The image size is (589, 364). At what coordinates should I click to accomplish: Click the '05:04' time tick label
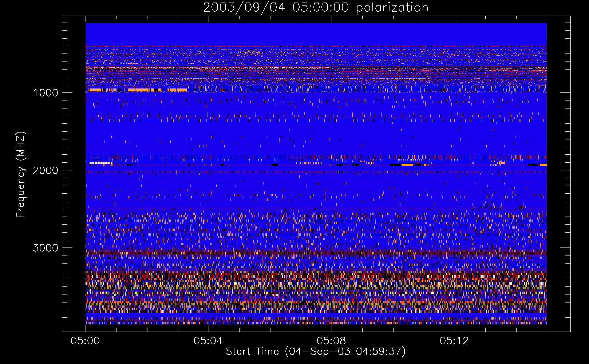208,341
